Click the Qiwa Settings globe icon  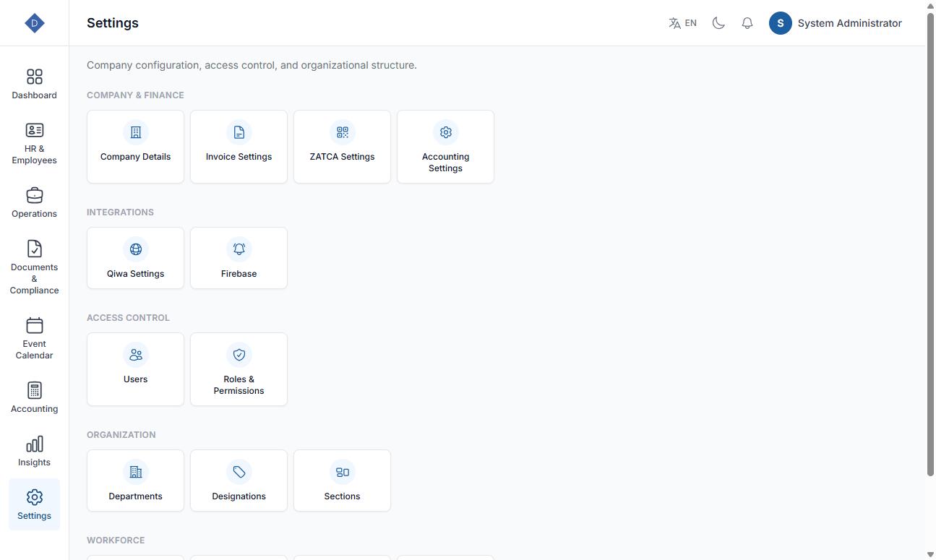tap(135, 249)
